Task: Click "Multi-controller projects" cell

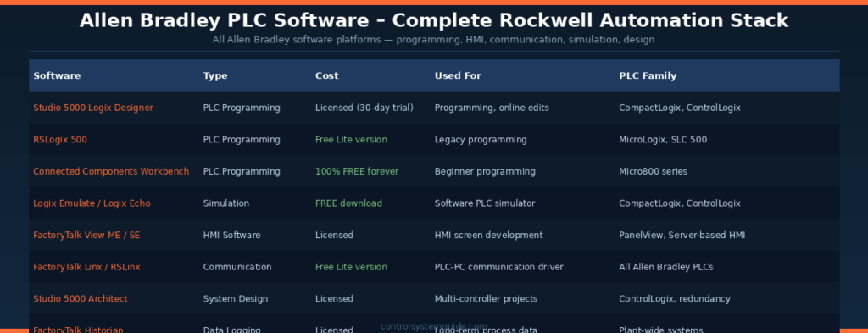Action: [x=486, y=299]
